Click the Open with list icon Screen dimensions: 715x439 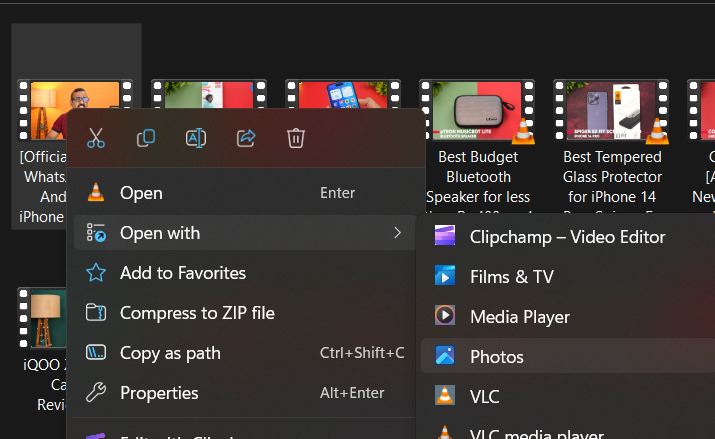click(x=96, y=232)
